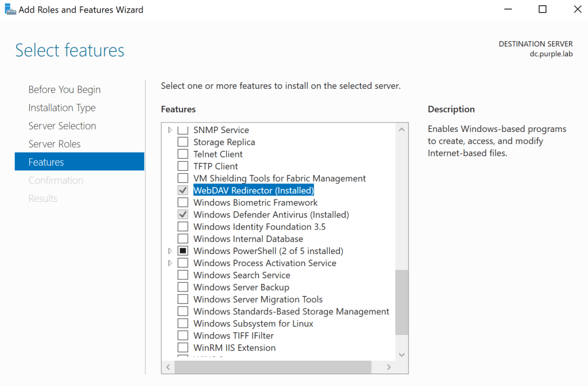Select the Before You Begin page
This screenshot has height=386, width=588.
click(64, 89)
